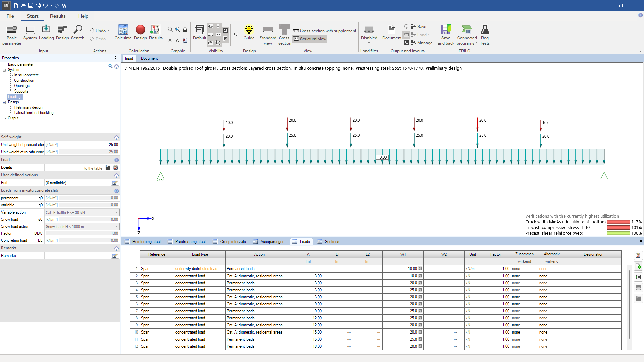The width and height of the screenshot is (644, 362).
Task: Toggle Cross-section with supplement display
Action: (324, 31)
